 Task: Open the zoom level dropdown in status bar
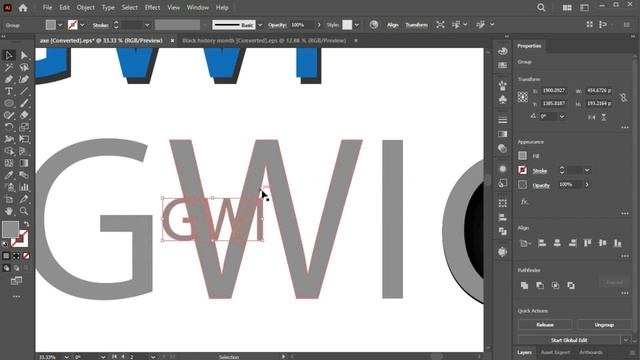[x=66, y=357]
